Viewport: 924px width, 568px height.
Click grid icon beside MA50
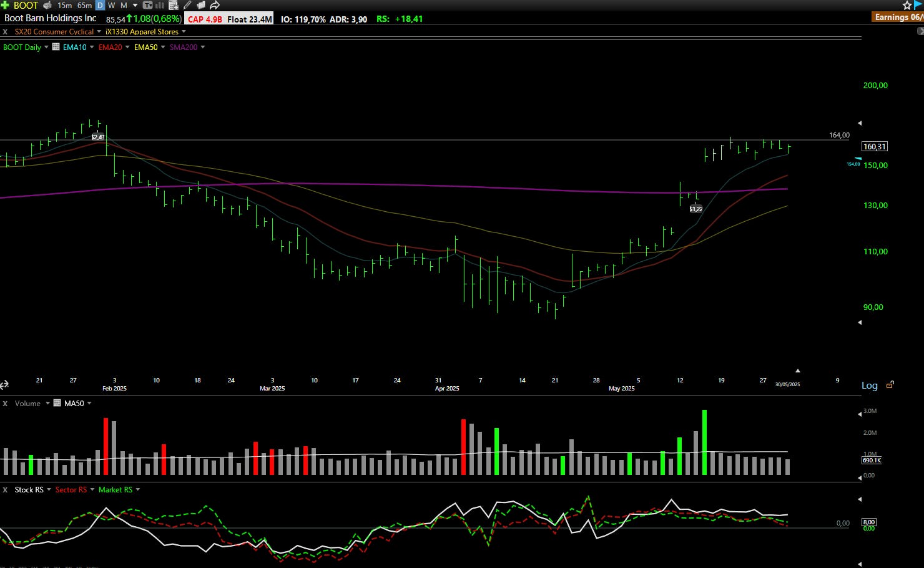pyautogui.click(x=57, y=403)
